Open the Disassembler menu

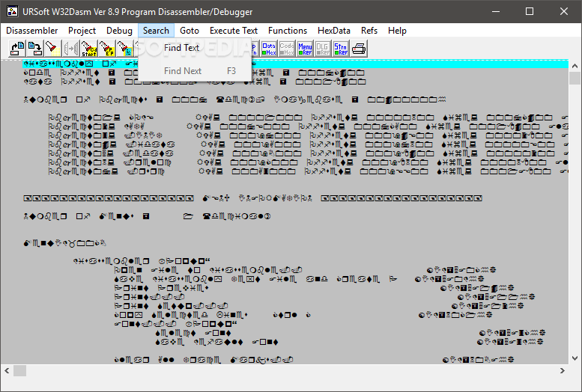(32, 31)
